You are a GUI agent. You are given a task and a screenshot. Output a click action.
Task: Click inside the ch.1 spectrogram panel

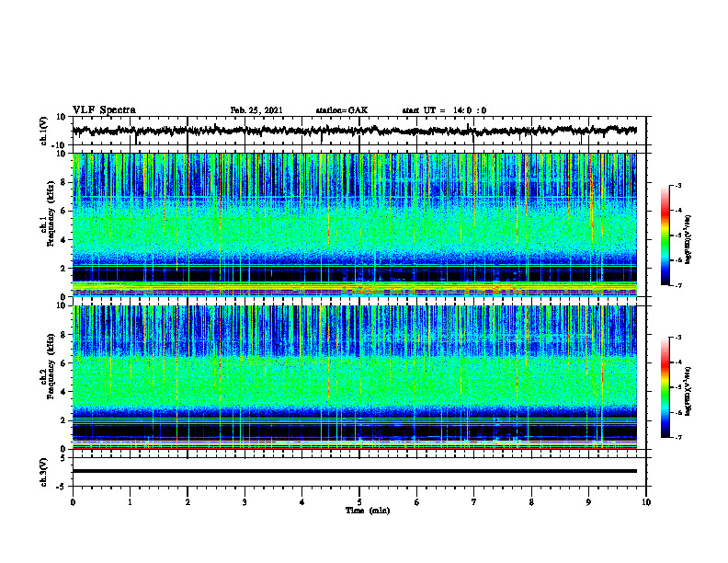pos(354,224)
